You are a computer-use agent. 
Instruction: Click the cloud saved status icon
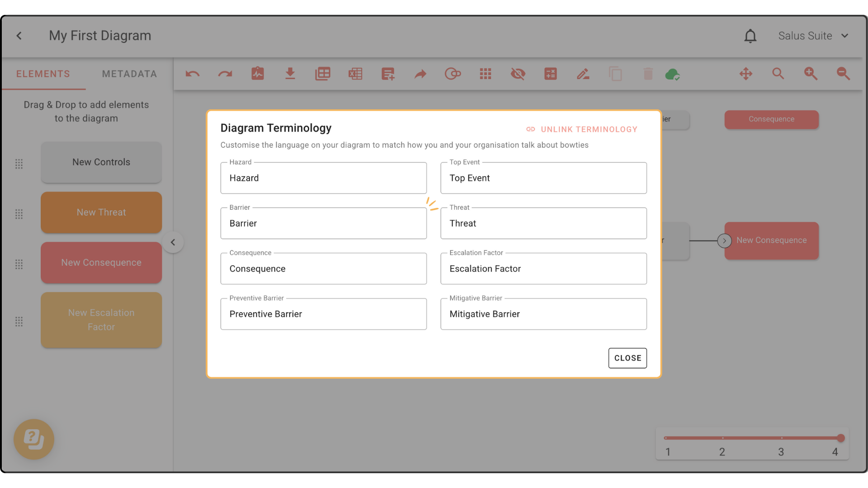pos(673,74)
